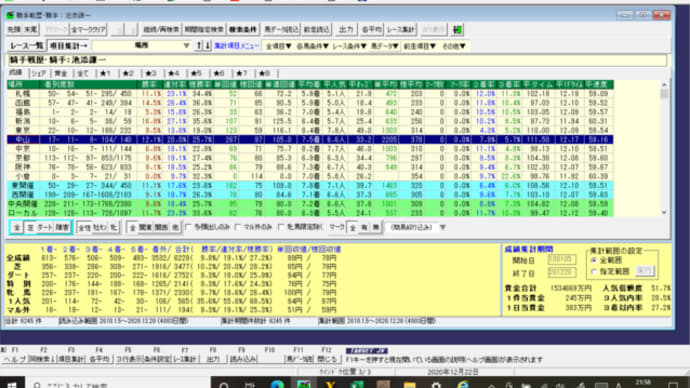Toggle the 関西 filter button
This screenshot has height=388, width=690.
(161, 227)
